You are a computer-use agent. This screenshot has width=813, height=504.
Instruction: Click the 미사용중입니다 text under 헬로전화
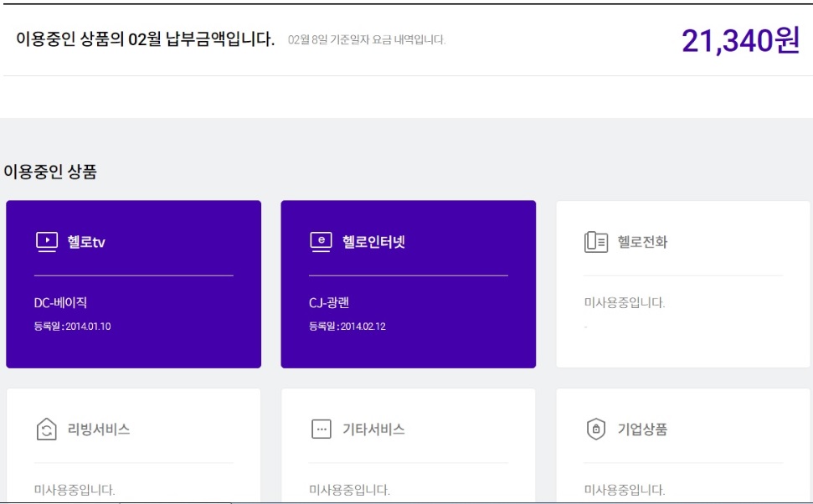625,303
